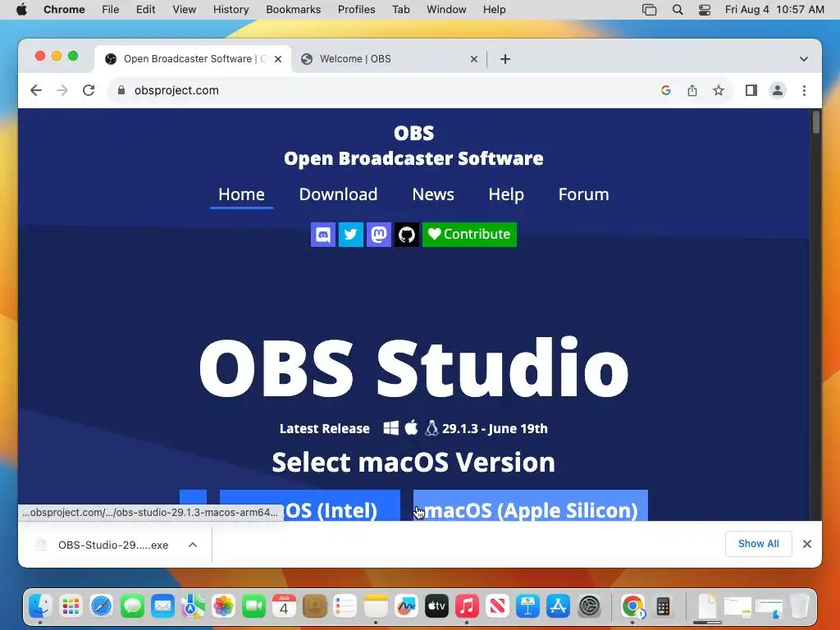Open Messages from the Dock
The width and height of the screenshot is (840, 630).
point(132,606)
